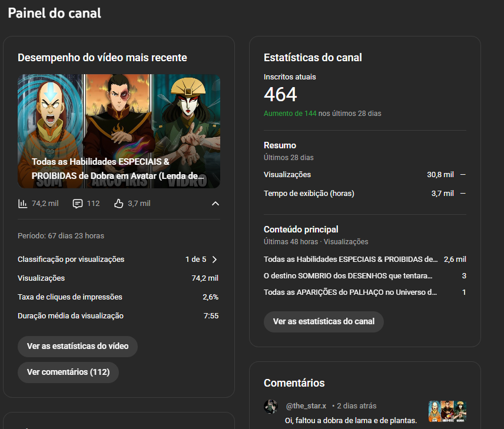Click @the_star.x commenter avatar
This screenshot has height=429, width=504.
coord(271,407)
